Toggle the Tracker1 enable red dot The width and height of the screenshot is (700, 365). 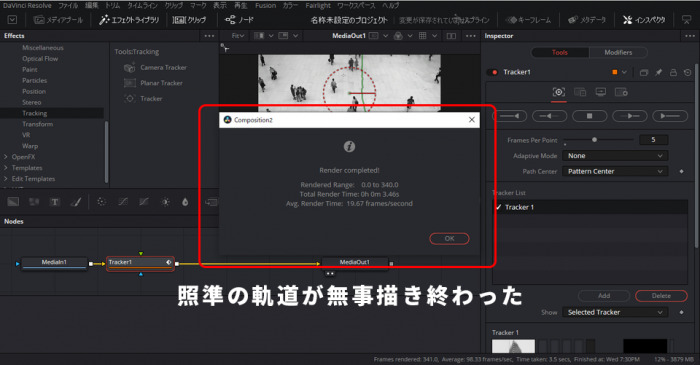point(495,72)
